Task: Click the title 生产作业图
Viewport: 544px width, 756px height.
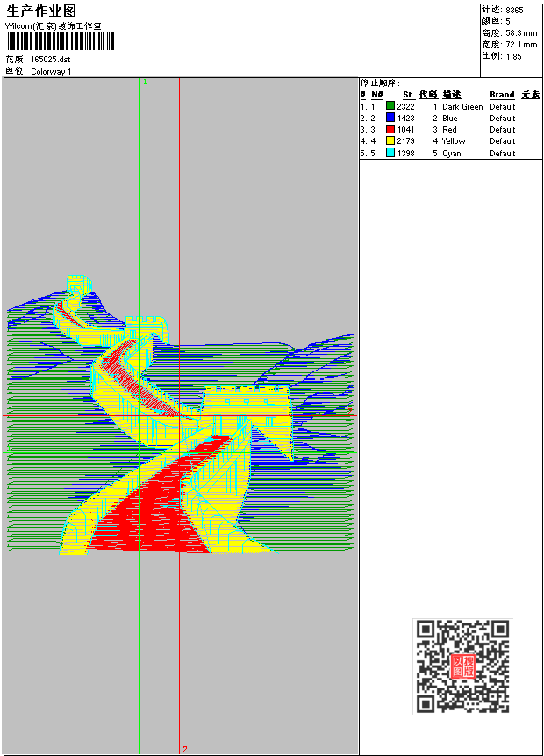Action: (x=41, y=11)
